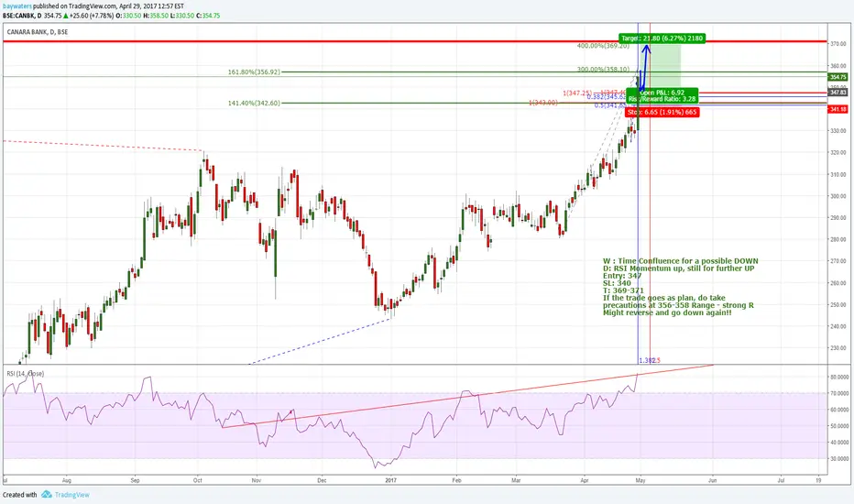This screenshot has height=504, width=854.
Task: Click the 'RSI (14, close)' indicator label
Action: [x=25, y=374]
